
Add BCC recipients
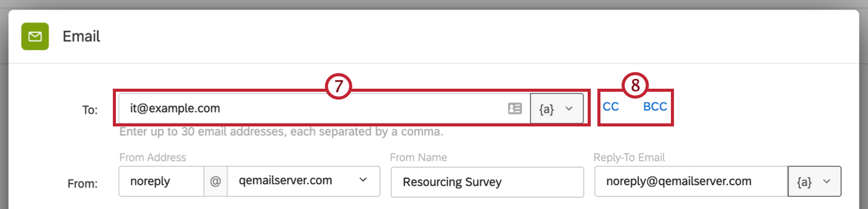coord(655,107)
